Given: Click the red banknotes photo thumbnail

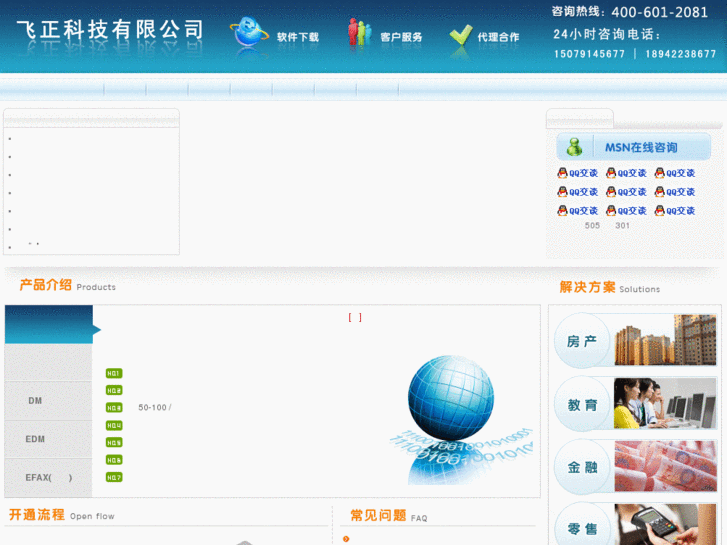Looking at the screenshot, I should click(665, 466).
